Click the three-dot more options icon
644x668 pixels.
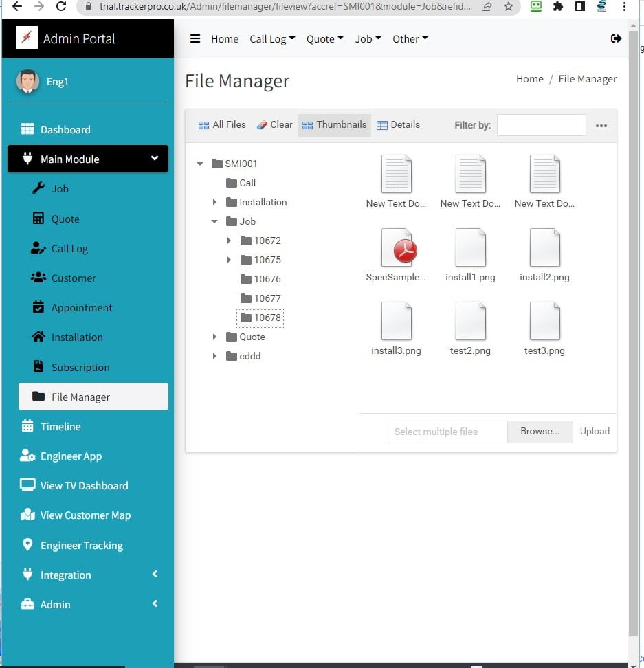[x=601, y=126]
